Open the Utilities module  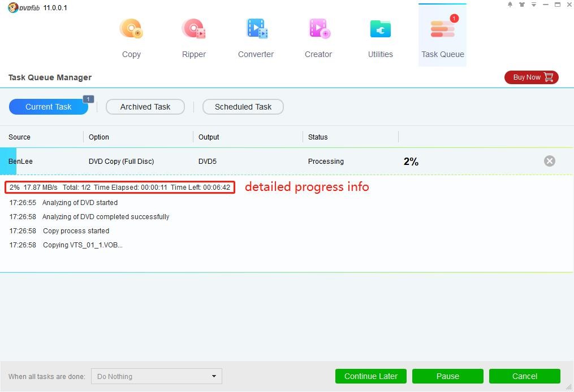tap(381, 37)
